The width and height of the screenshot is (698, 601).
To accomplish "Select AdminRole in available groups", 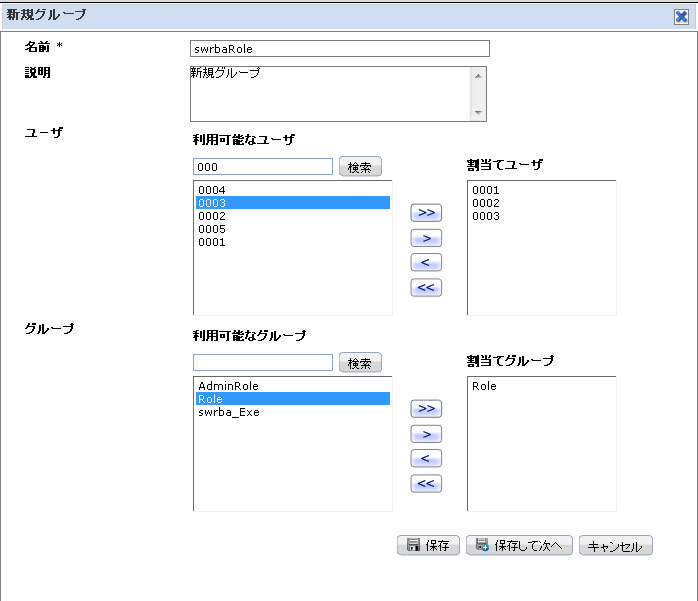I will tap(292, 386).
